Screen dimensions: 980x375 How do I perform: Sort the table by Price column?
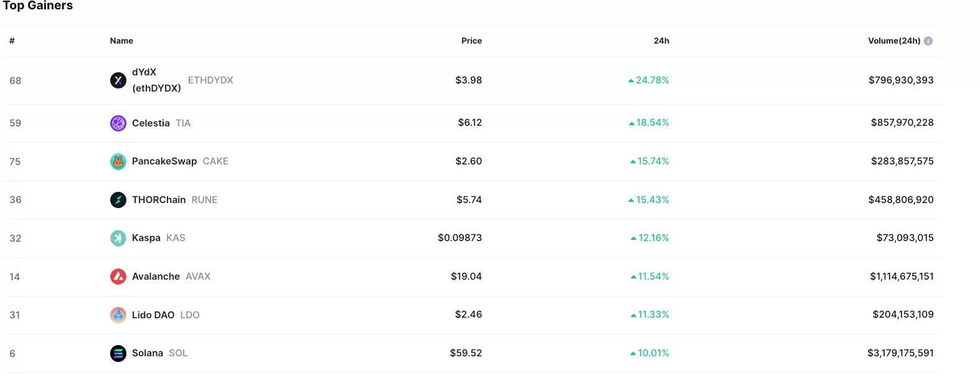point(471,41)
